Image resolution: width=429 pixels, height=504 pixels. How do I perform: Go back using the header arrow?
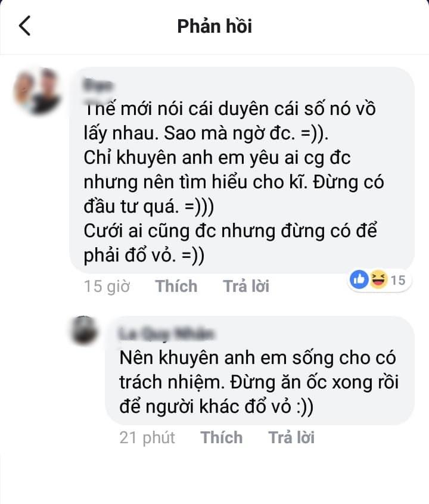click(x=25, y=26)
